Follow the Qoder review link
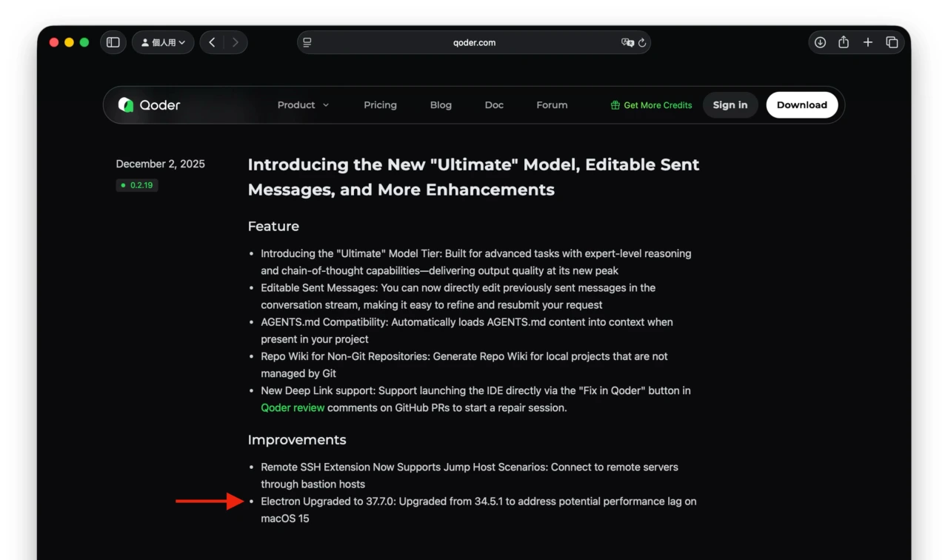Image resolution: width=948 pixels, height=560 pixels. pos(293,408)
